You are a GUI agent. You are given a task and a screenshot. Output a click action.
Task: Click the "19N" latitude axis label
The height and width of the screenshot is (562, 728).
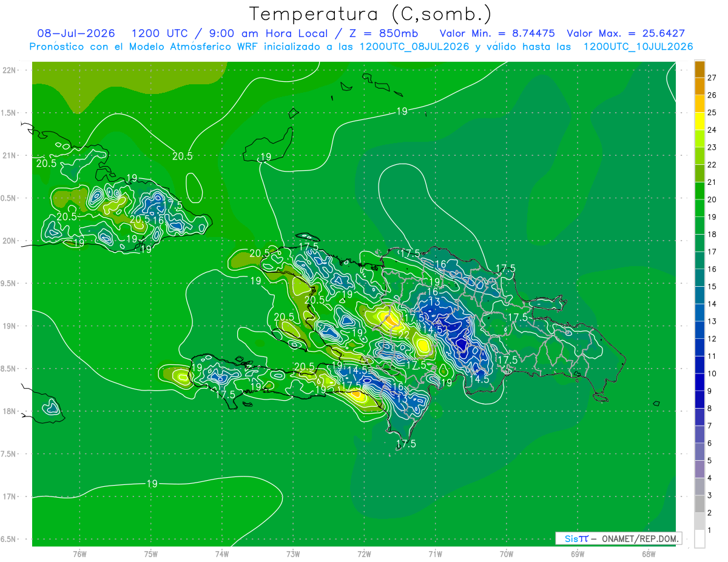pyautogui.click(x=10, y=326)
